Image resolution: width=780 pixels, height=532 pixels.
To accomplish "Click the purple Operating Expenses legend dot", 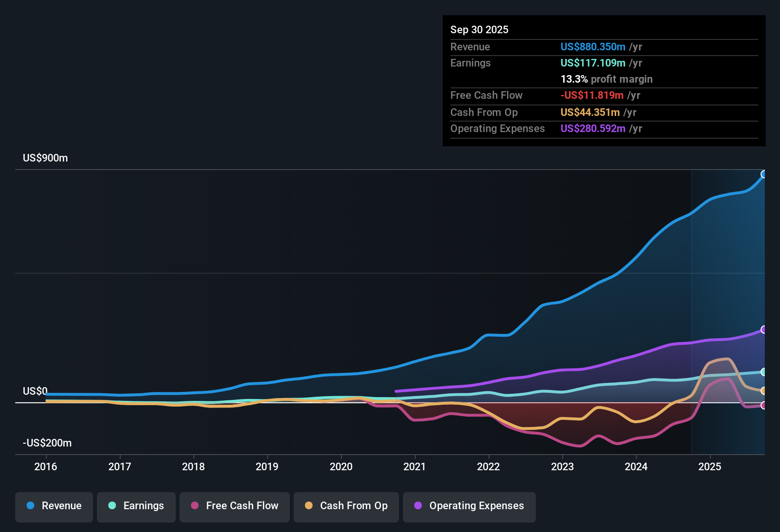I will click(418, 506).
